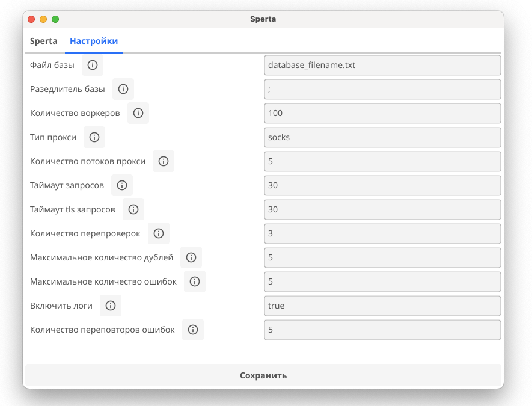
Task: Click the database_filename.txt input field
Action: point(382,65)
